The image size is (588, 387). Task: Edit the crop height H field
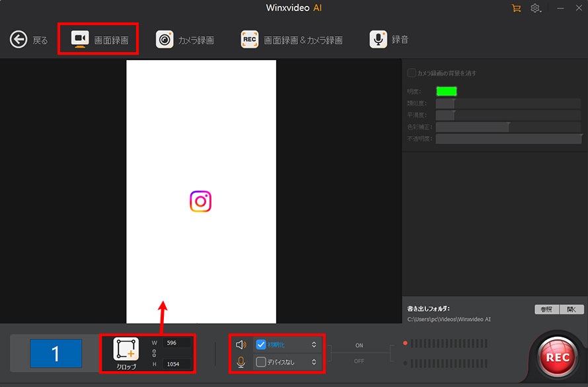(176, 364)
